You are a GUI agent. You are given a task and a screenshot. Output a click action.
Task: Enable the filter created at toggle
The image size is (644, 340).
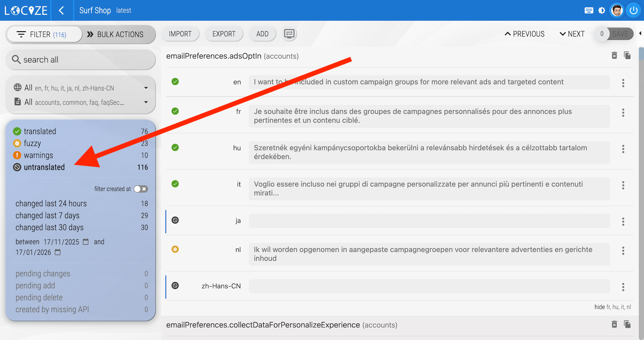(141, 189)
